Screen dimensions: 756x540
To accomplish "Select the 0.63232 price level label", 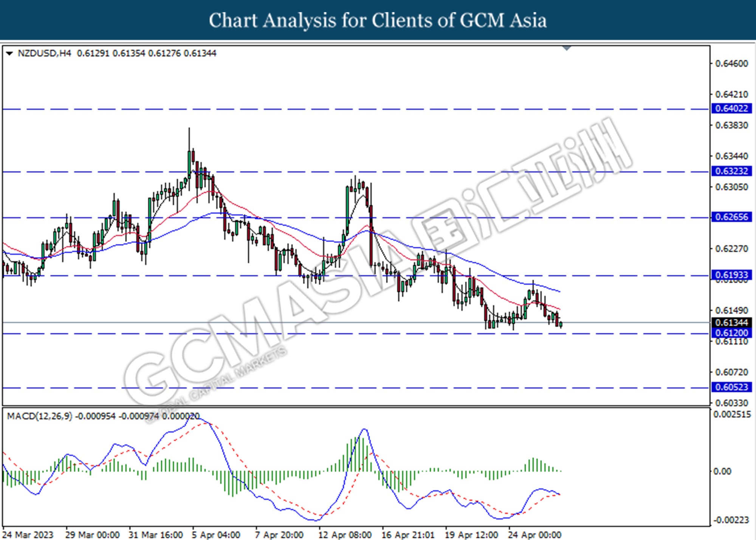I will [x=731, y=171].
